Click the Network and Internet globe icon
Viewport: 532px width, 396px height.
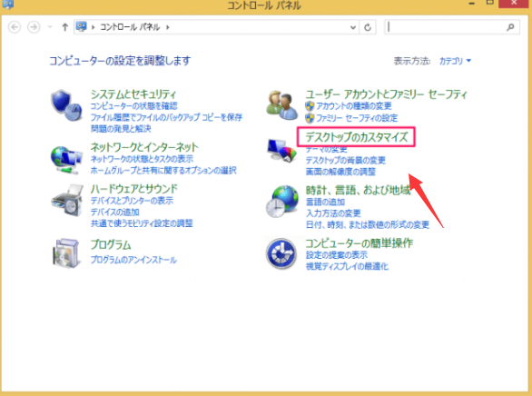tap(66, 160)
